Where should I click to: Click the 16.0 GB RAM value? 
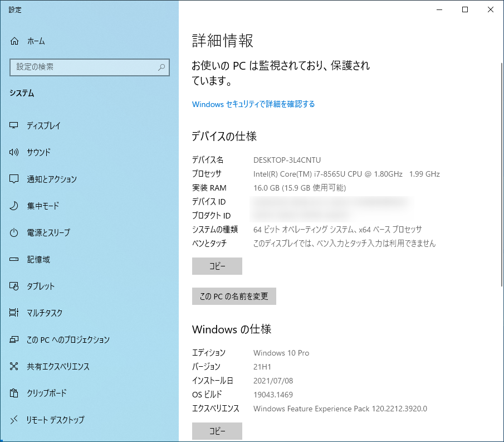click(x=300, y=188)
